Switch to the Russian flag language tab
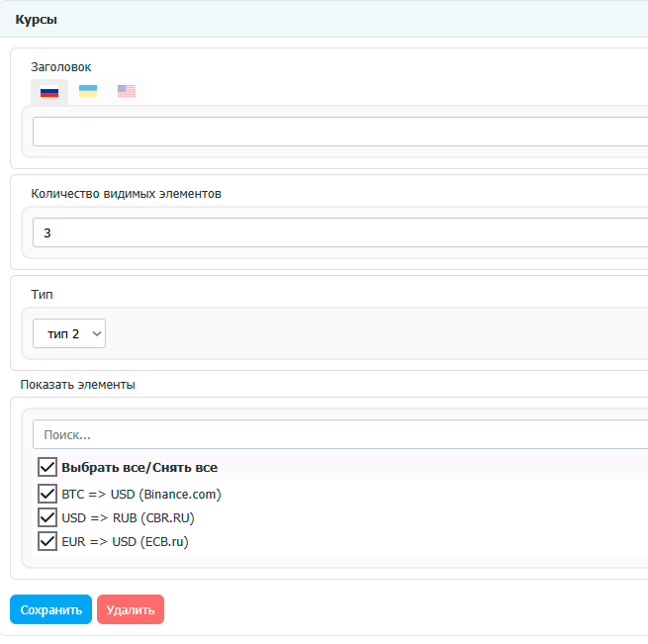This screenshot has height=644, width=648. click(x=49, y=92)
